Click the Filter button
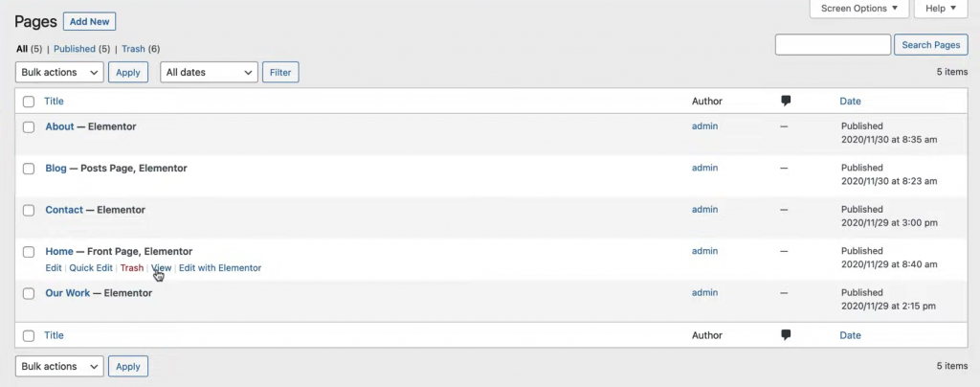980x387 pixels. (280, 72)
